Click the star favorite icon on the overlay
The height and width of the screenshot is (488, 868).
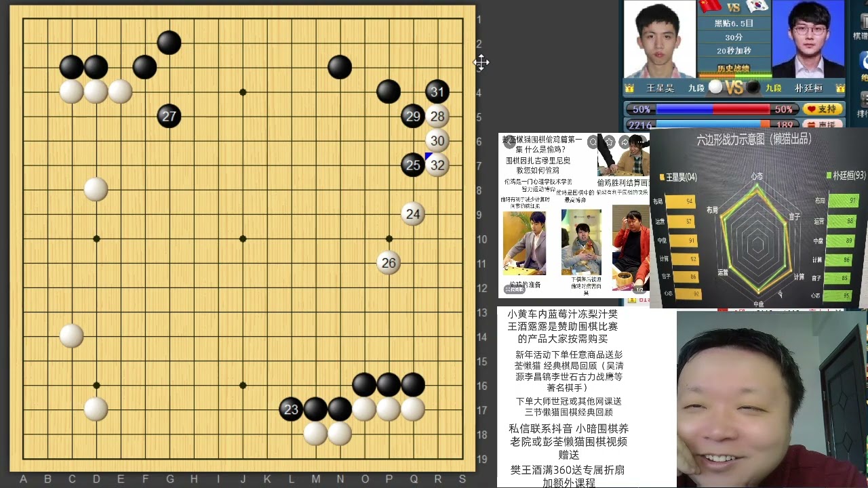click(610, 142)
